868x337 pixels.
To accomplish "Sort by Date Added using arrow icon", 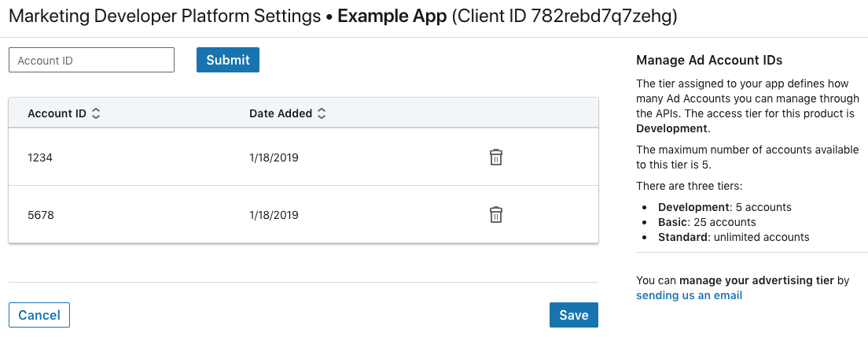I will point(322,113).
